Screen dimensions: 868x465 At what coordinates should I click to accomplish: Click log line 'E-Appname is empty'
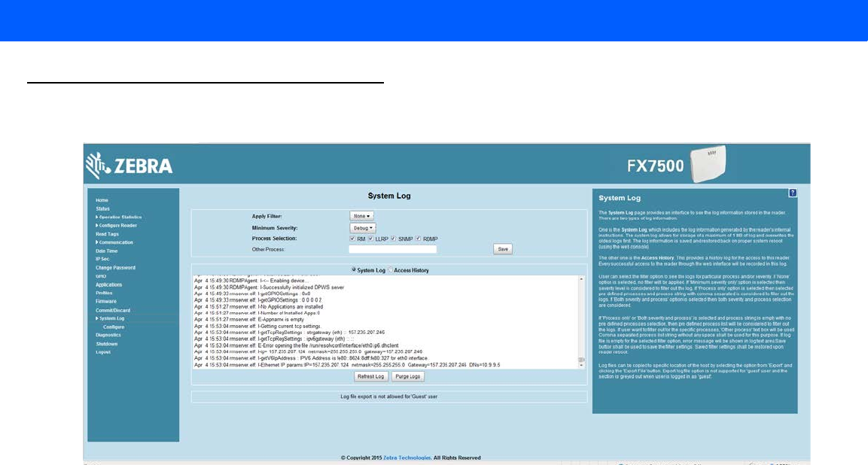[x=249, y=320]
